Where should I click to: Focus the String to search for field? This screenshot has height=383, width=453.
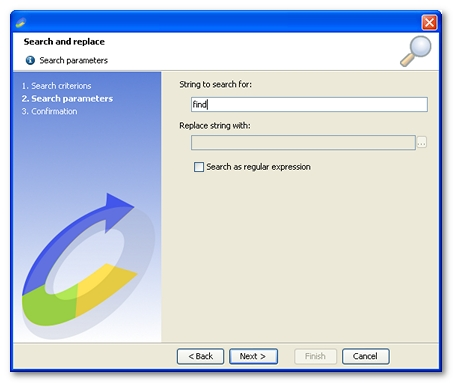(x=309, y=105)
